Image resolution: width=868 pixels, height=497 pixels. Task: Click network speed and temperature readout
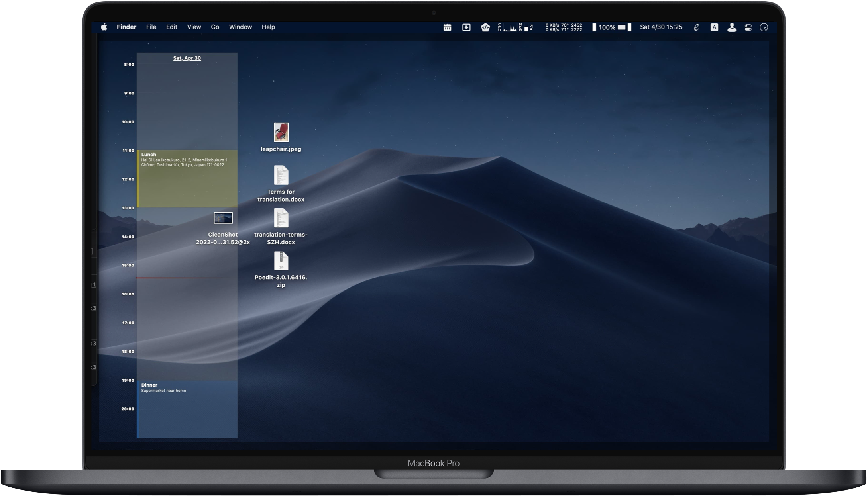[x=564, y=27]
